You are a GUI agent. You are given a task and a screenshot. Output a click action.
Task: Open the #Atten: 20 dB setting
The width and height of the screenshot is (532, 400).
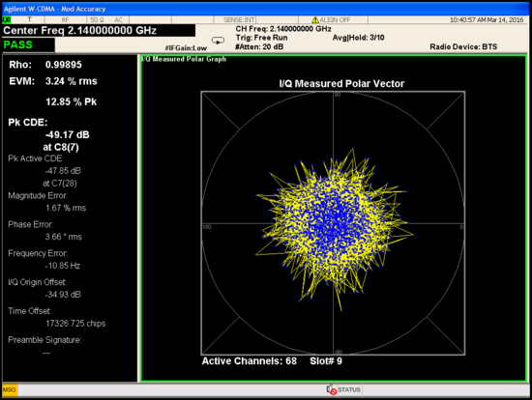(259, 46)
